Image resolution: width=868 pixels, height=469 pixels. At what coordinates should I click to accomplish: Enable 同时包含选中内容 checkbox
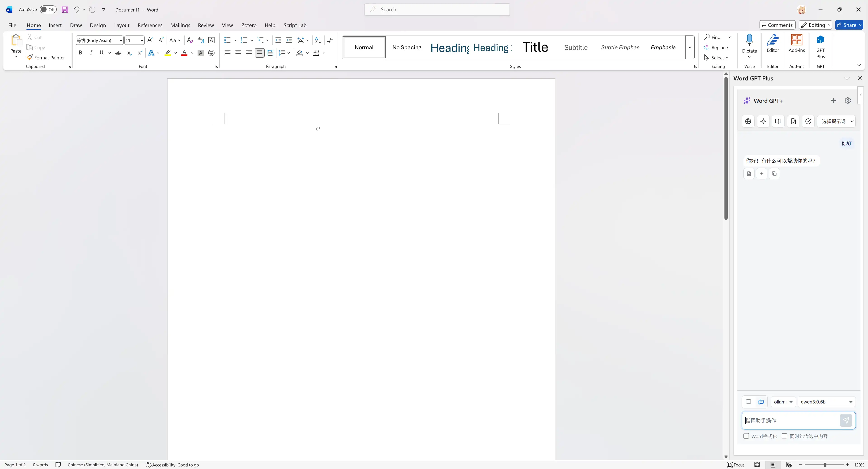(784, 436)
